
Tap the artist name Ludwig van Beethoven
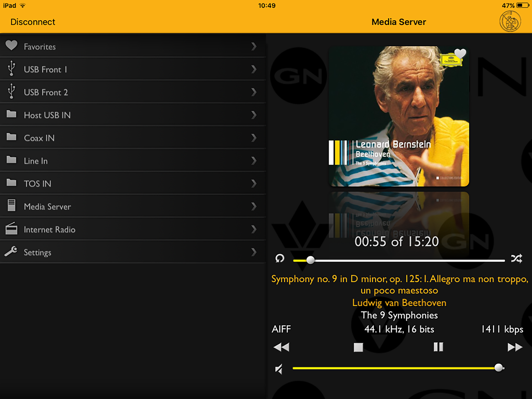tap(399, 303)
